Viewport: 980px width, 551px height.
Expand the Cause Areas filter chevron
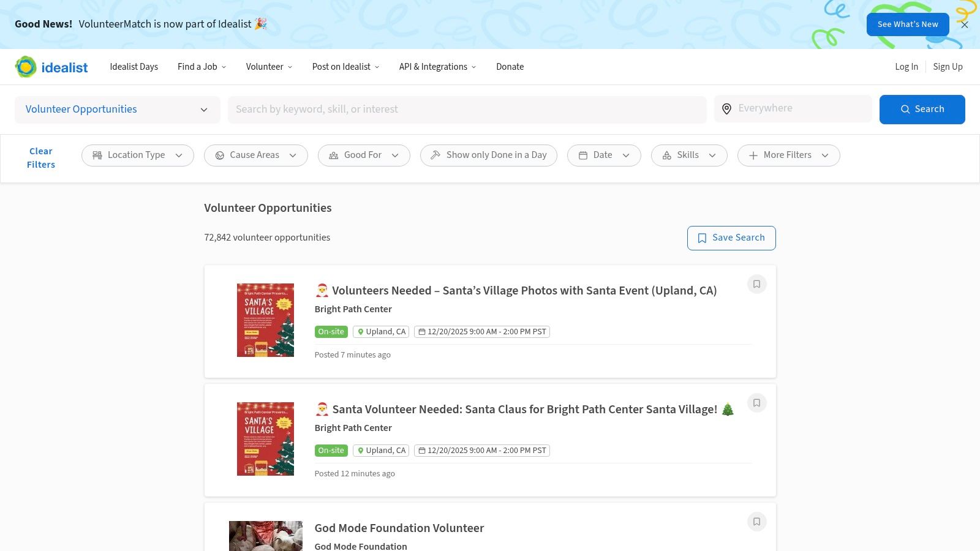point(293,156)
